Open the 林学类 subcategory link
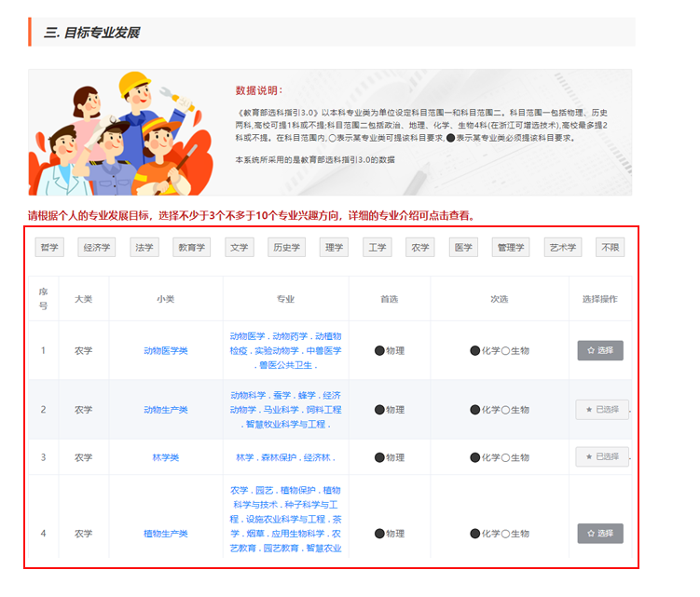 [x=166, y=457]
